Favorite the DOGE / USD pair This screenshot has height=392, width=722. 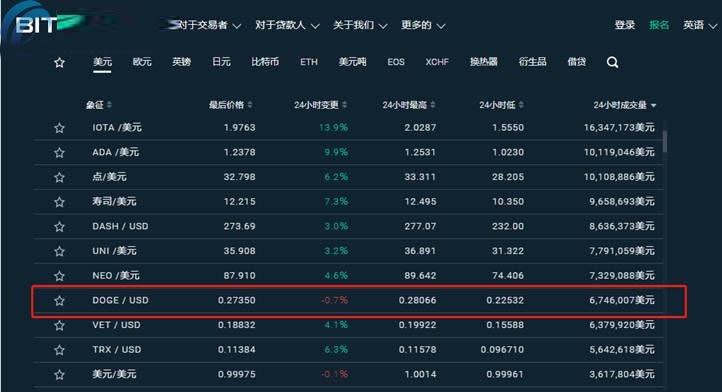(x=59, y=301)
